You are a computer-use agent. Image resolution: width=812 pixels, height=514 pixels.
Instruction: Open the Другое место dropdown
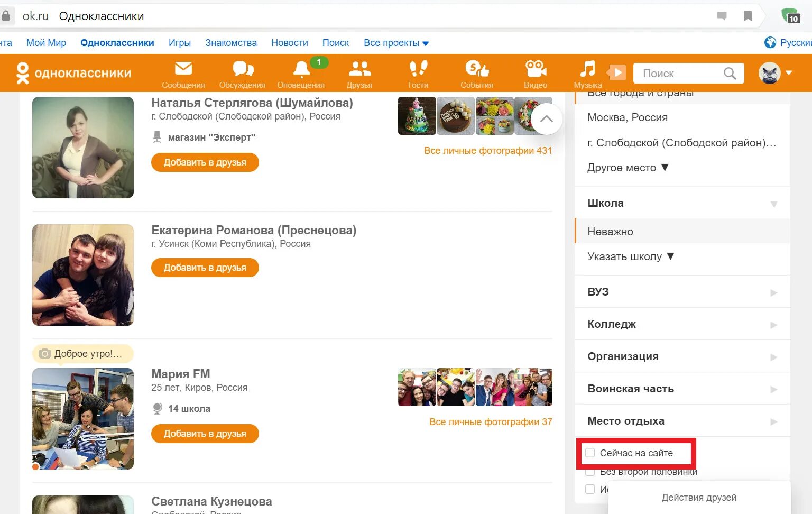(x=628, y=168)
